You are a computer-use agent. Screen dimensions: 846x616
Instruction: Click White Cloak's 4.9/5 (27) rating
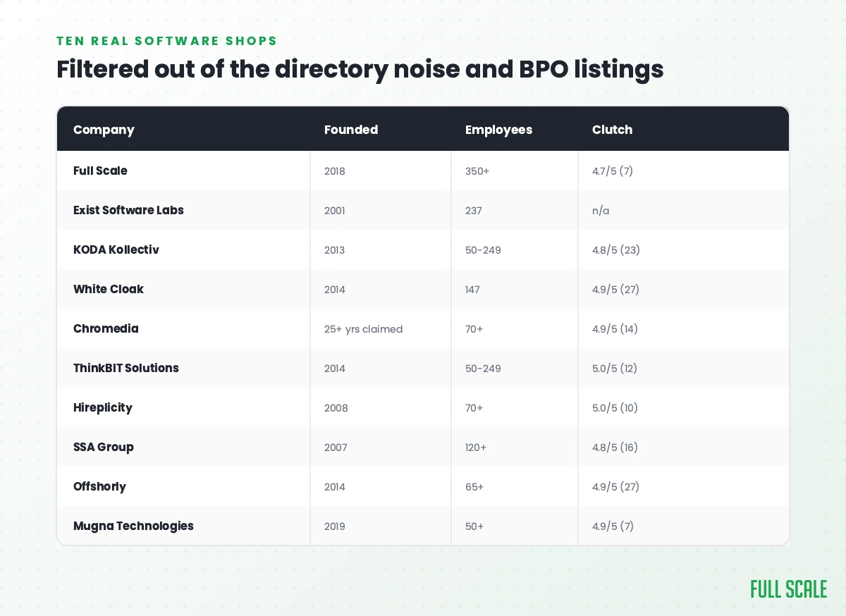616,289
